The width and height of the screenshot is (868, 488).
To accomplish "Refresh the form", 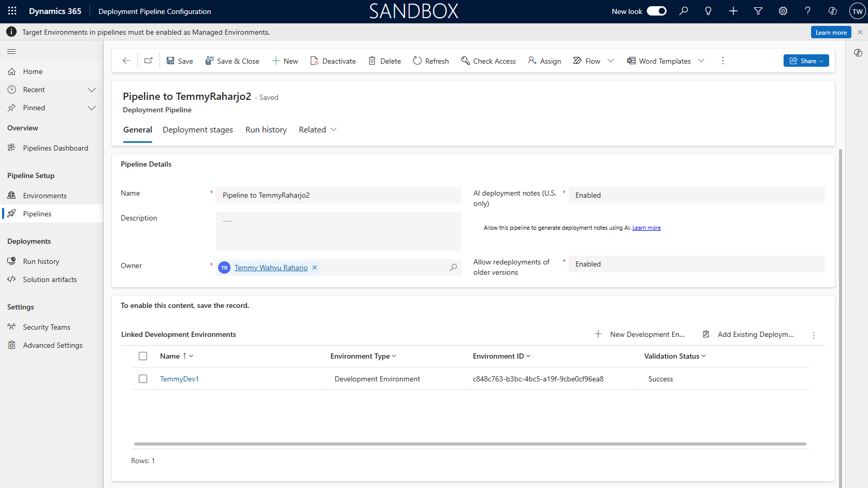I will (431, 61).
